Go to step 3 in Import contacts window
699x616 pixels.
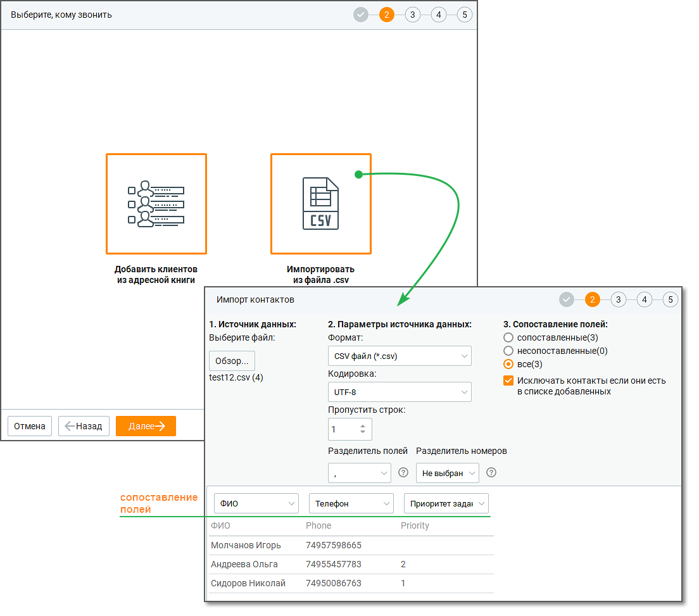pos(619,299)
